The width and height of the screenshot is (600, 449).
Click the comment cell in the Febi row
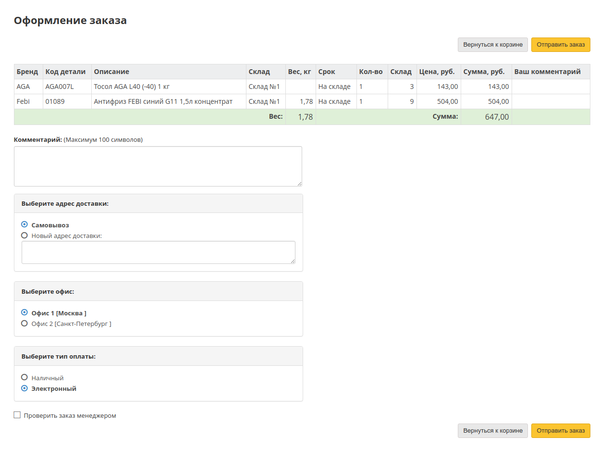tap(550, 102)
